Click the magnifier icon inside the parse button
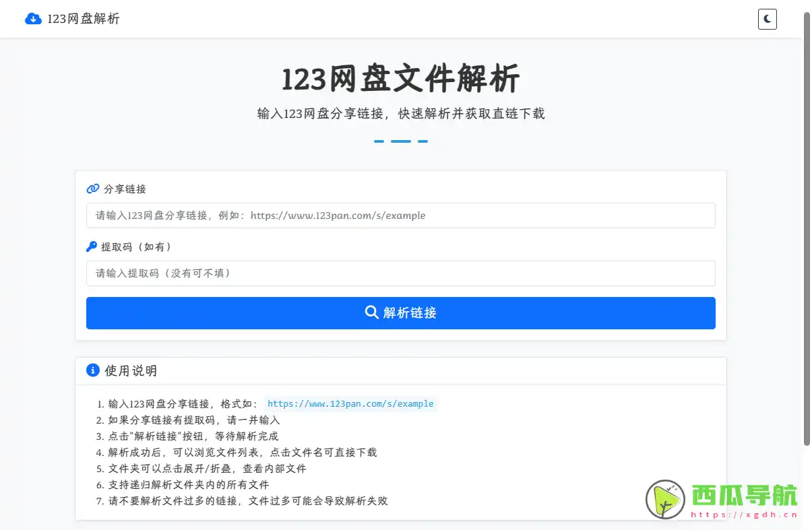812x530 pixels. click(x=371, y=312)
